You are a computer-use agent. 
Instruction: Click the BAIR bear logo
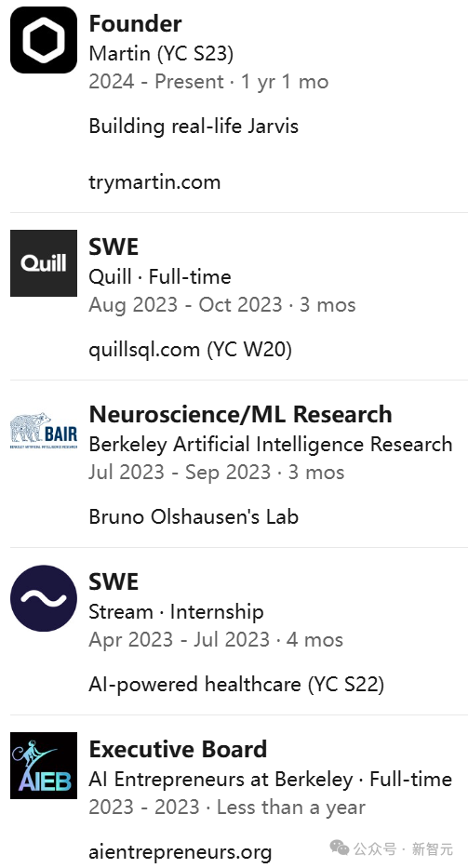tap(44, 430)
